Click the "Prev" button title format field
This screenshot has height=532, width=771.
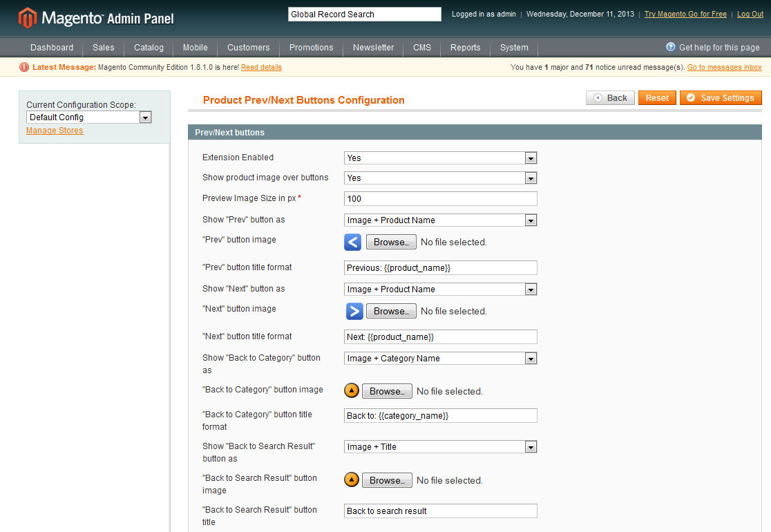(440, 268)
